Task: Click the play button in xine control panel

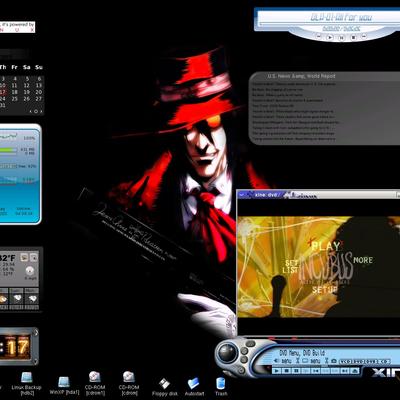Action: point(277,371)
